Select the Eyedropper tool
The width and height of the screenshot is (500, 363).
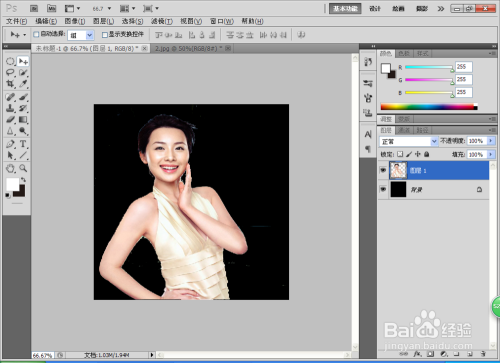point(23,84)
